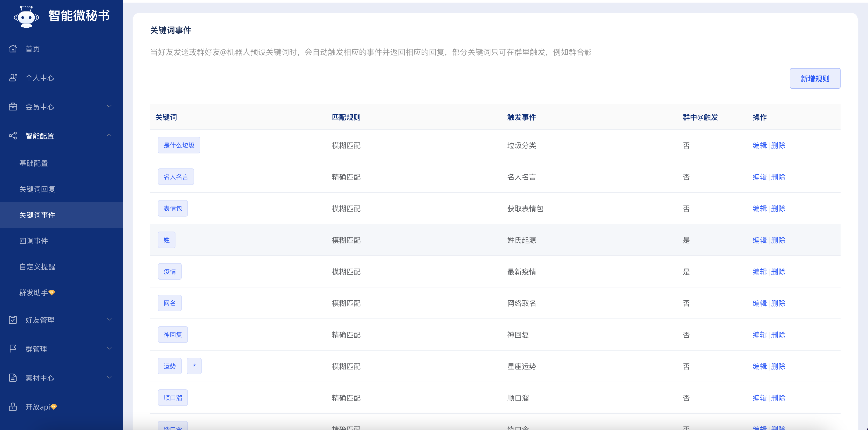Click the checklist icon for 好友管理
868x430 pixels.
13,320
